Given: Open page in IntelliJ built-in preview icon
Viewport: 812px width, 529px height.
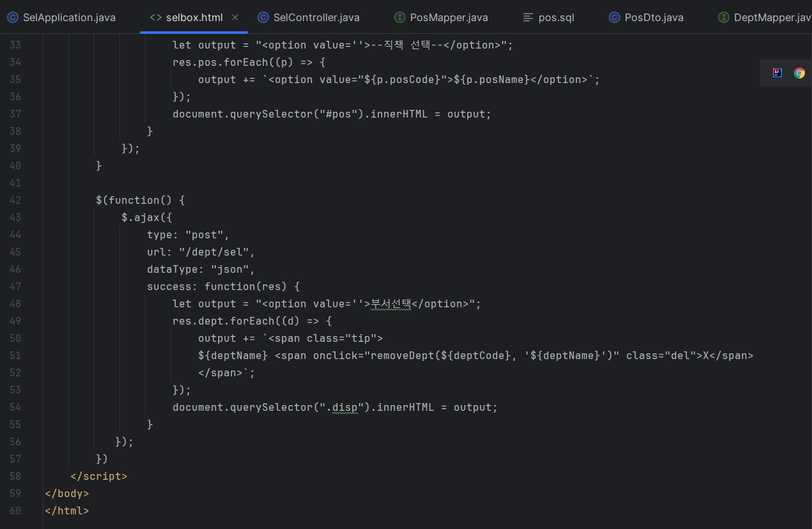Looking at the screenshot, I should point(777,73).
